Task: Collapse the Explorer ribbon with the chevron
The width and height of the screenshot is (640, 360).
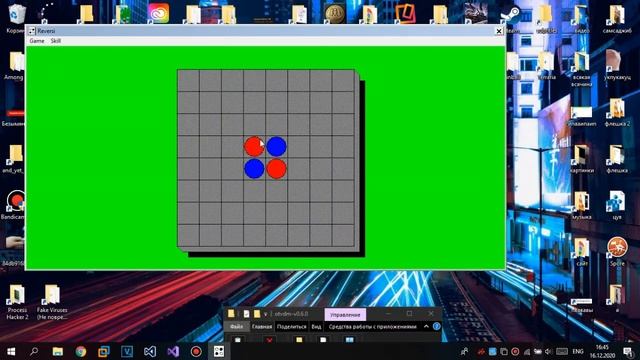Action: 426,327
